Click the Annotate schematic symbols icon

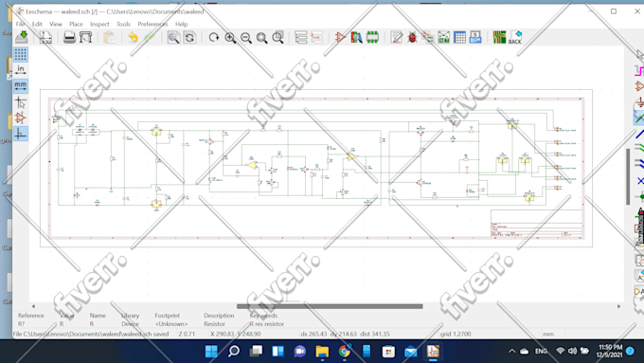(396, 37)
